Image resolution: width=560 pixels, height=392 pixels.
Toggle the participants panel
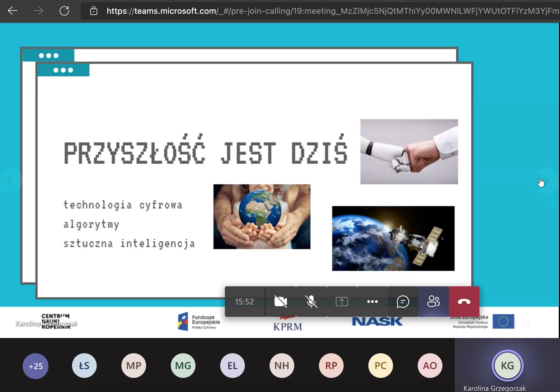pyautogui.click(x=434, y=302)
